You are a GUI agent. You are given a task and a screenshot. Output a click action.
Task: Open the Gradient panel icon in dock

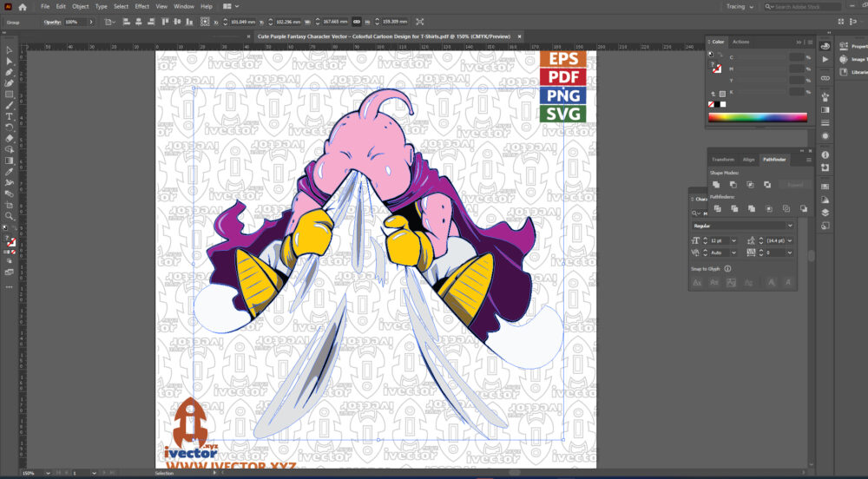pos(825,110)
